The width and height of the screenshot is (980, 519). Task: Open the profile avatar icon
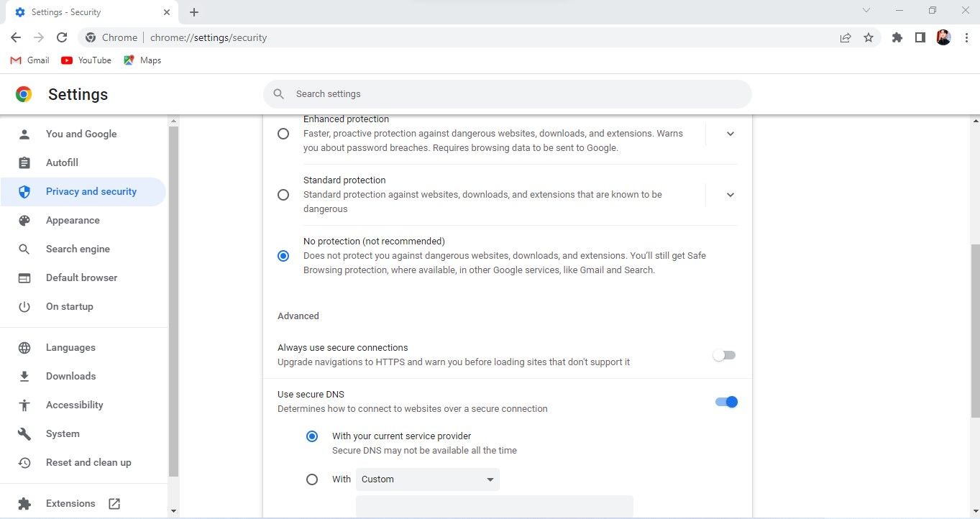point(943,37)
